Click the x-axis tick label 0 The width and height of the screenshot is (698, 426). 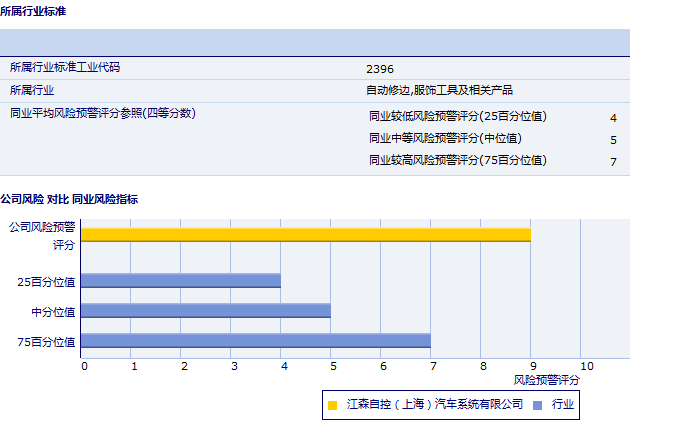coord(85,366)
